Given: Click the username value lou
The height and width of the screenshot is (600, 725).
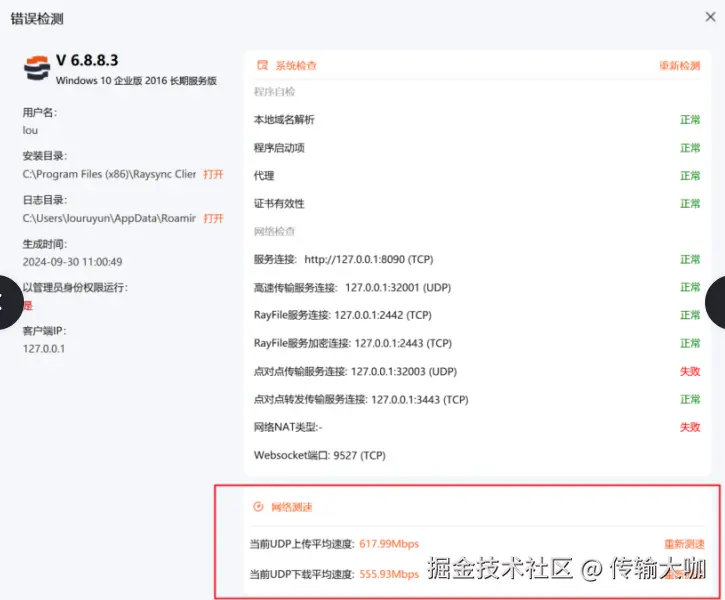Looking at the screenshot, I should pos(30,130).
